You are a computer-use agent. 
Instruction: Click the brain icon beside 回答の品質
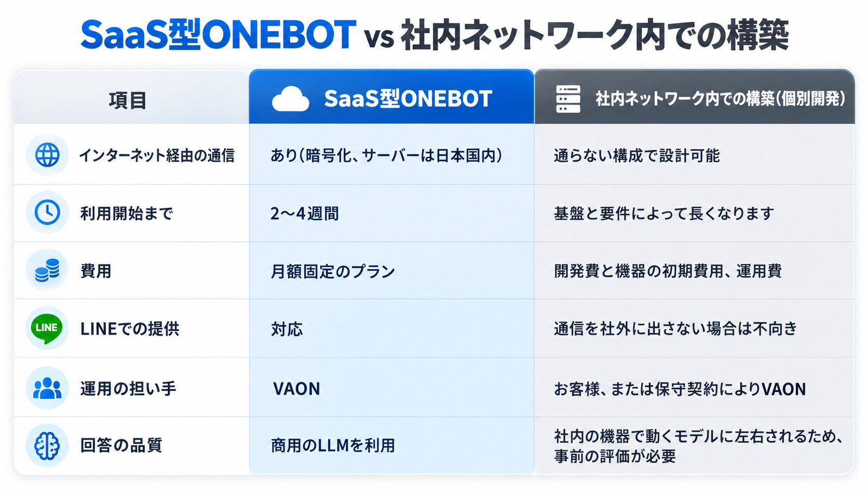(47, 445)
